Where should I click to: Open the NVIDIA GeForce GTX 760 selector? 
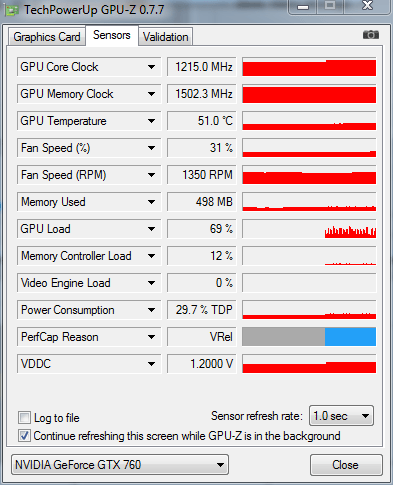(x=120, y=464)
